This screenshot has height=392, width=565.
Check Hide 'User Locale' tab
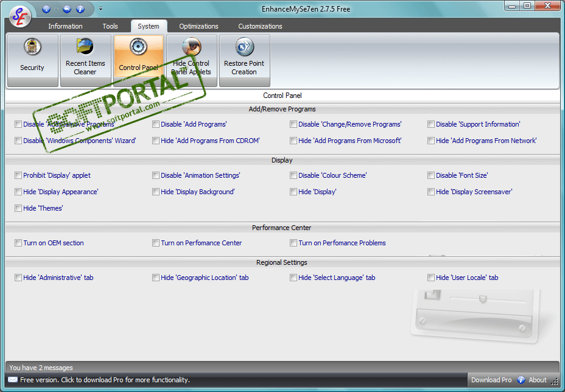(431, 278)
